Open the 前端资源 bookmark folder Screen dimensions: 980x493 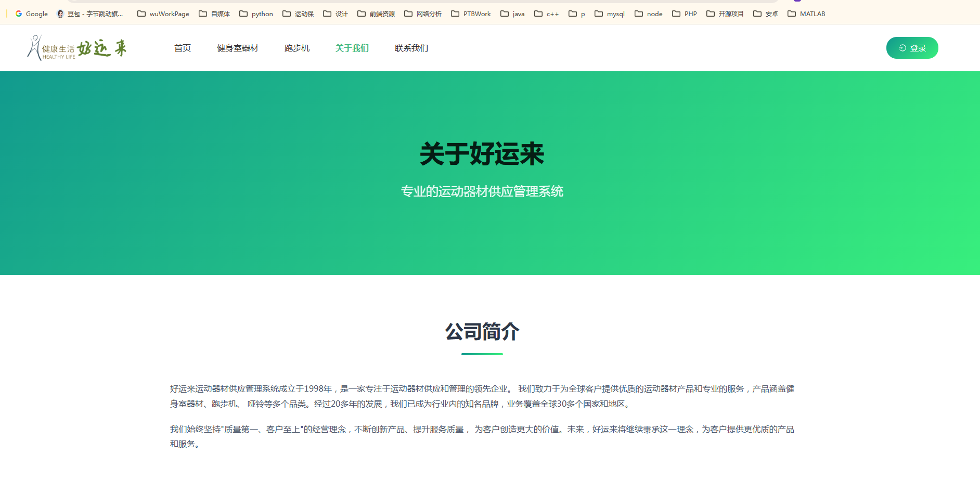pos(376,14)
